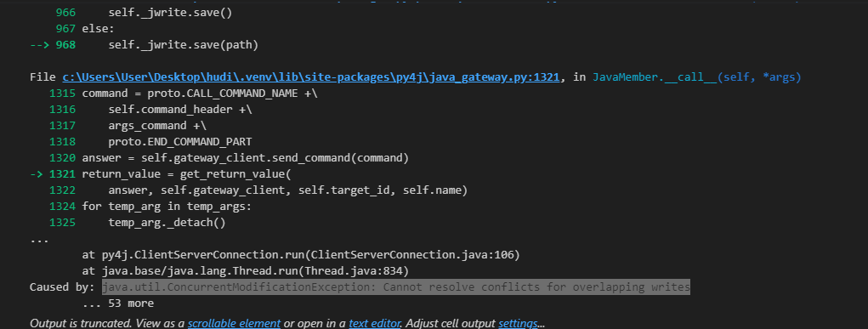Click line 1315 proto.CALL_COMMAND_NAME
The width and height of the screenshot is (868, 329).
[x=200, y=94]
